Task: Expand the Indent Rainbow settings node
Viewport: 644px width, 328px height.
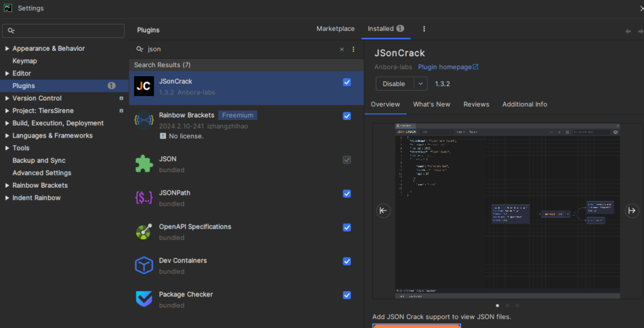Action: click(7, 198)
